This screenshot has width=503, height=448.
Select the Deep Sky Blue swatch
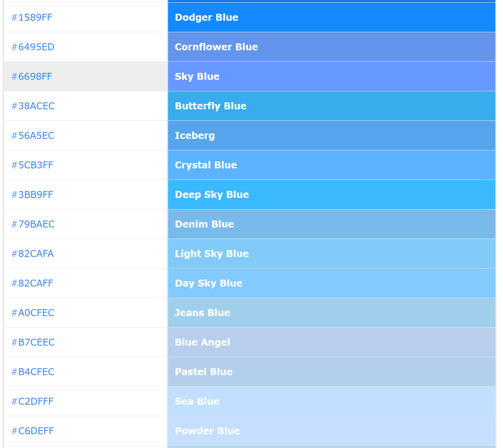click(331, 194)
